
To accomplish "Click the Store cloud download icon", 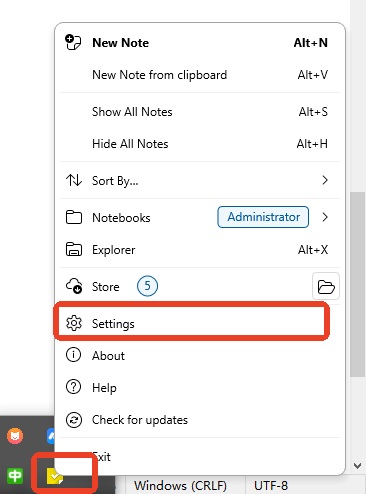I will pos(74,286).
